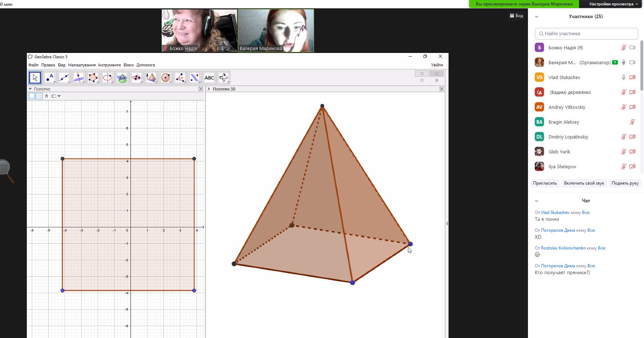Select the Sphere tool

click(x=166, y=78)
